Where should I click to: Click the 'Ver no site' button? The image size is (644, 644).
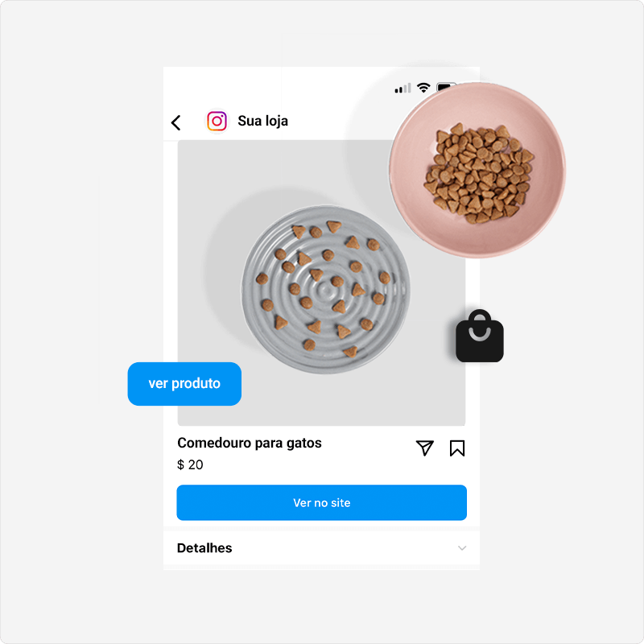[321, 502]
